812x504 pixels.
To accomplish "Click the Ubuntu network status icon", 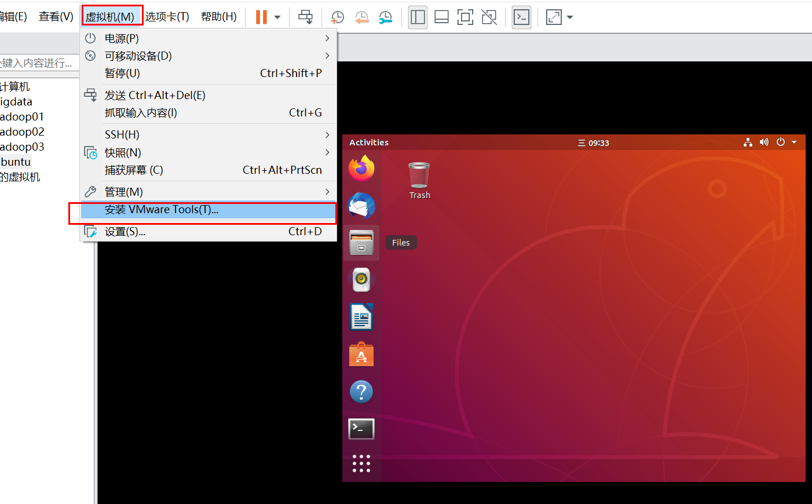I will tap(748, 143).
